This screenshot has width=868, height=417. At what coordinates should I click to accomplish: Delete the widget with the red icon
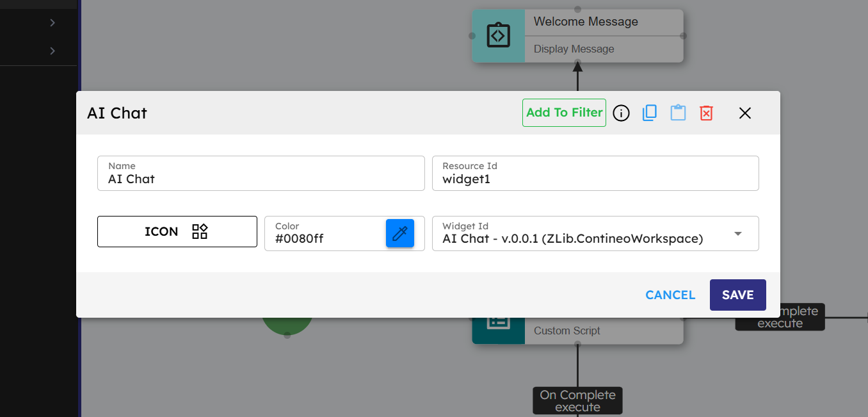706,113
